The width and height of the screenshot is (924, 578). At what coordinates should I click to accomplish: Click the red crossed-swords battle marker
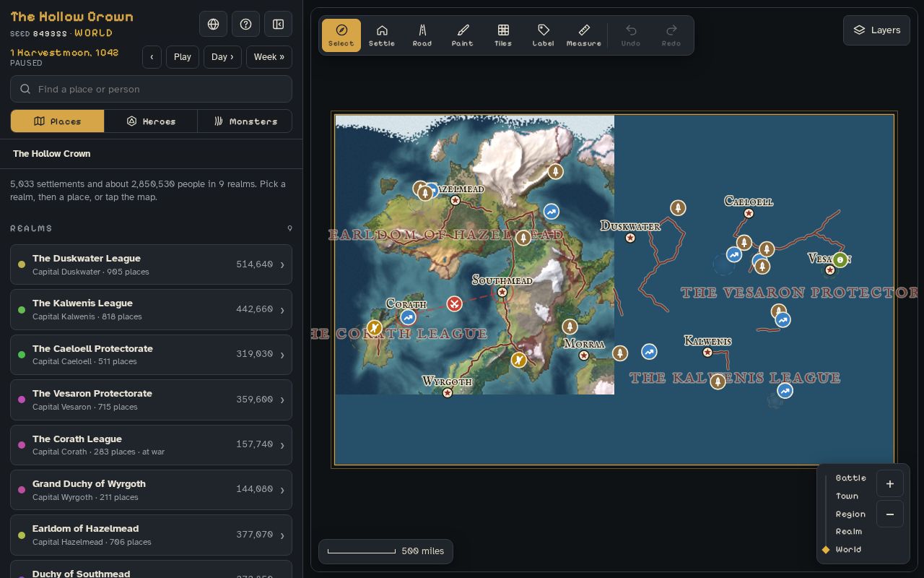click(x=454, y=303)
